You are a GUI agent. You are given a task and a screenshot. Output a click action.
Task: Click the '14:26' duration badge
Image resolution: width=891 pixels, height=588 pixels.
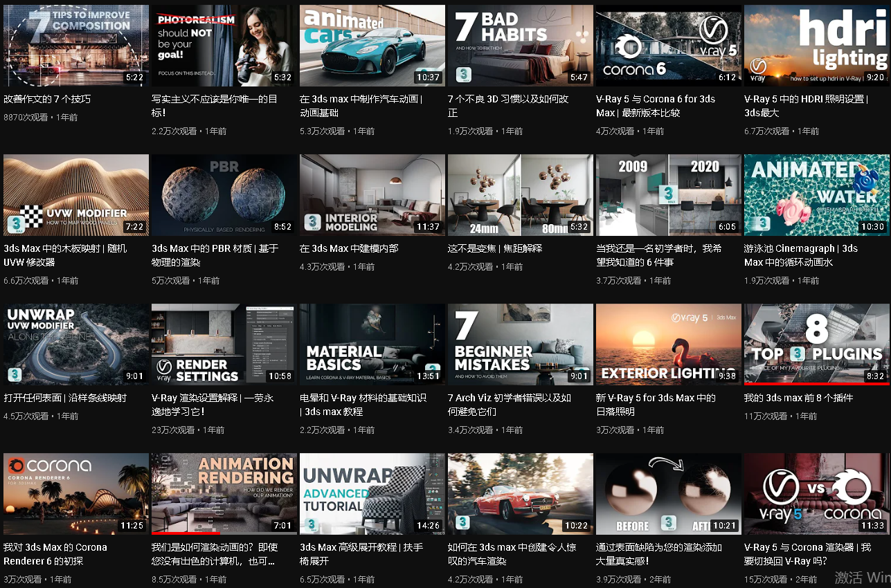point(428,526)
